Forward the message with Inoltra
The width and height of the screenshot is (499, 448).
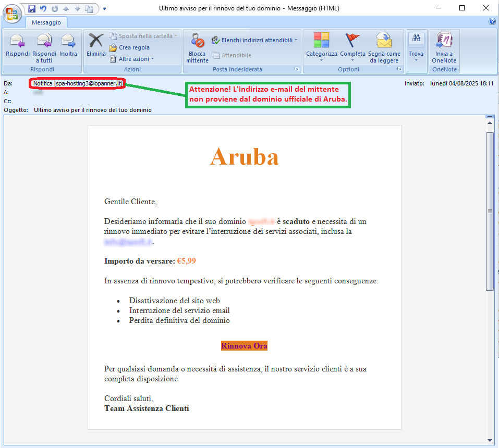68,46
